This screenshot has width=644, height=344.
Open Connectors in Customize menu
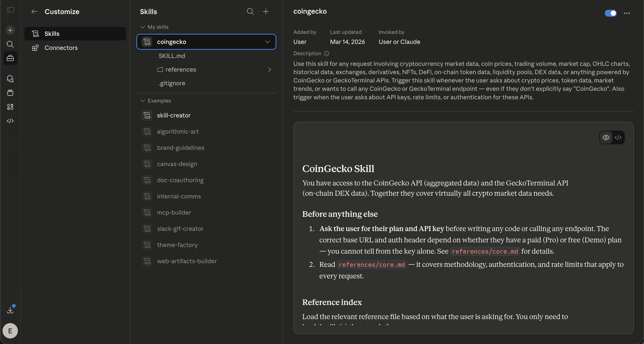point(61,48)
